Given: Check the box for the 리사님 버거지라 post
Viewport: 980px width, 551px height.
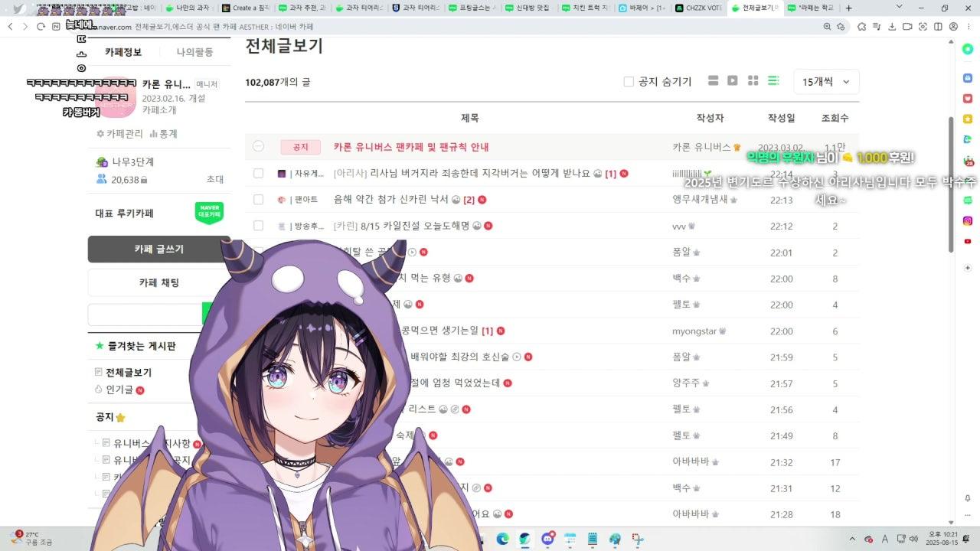Looking at the screenshot, I should [x=258, y=174].
